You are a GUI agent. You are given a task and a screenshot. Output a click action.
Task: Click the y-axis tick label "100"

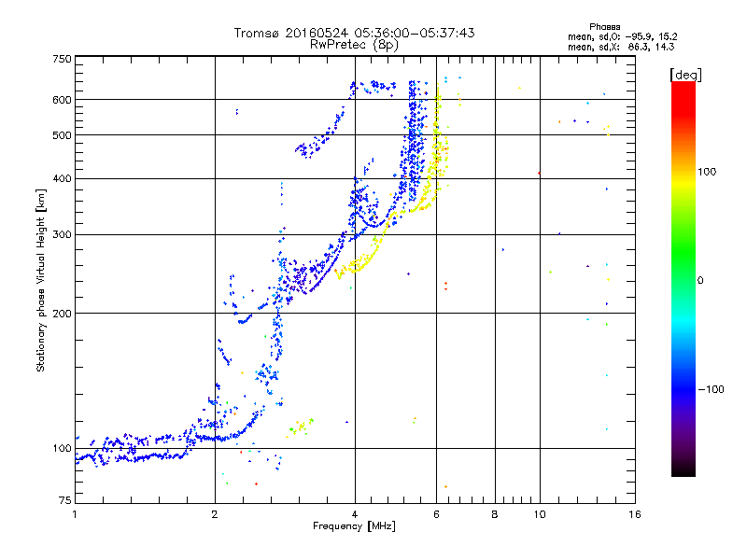tap(62, 448)
